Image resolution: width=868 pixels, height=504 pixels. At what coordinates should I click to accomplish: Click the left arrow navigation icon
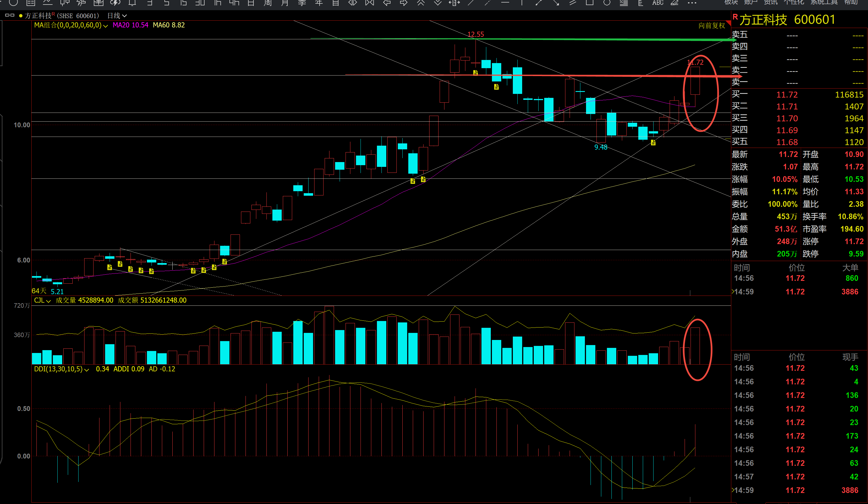[x=387, y=3]
